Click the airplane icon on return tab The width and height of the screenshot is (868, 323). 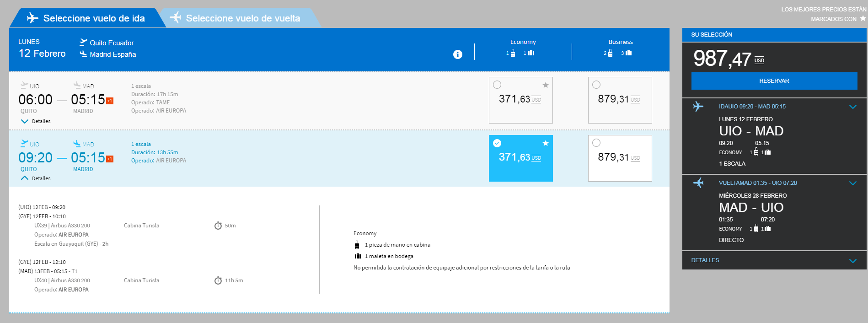(x=176, y=18)
